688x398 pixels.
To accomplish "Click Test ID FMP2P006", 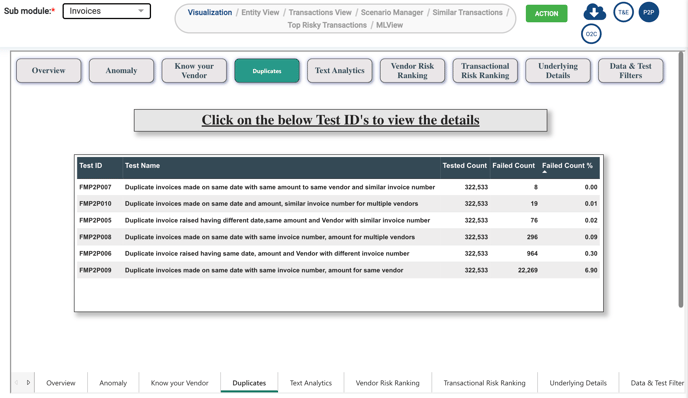I will point(95,254).
